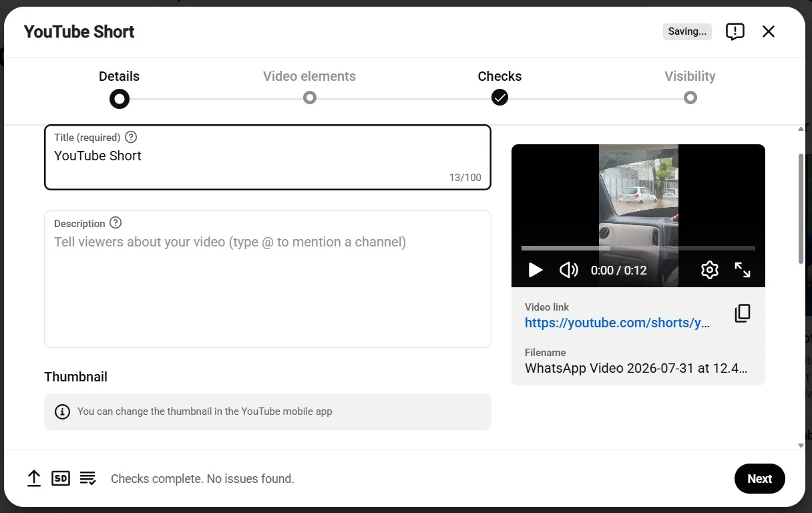Click the WhatsApp Video filename text
This screenshot has width=812, height=513.
pos(636,368)
